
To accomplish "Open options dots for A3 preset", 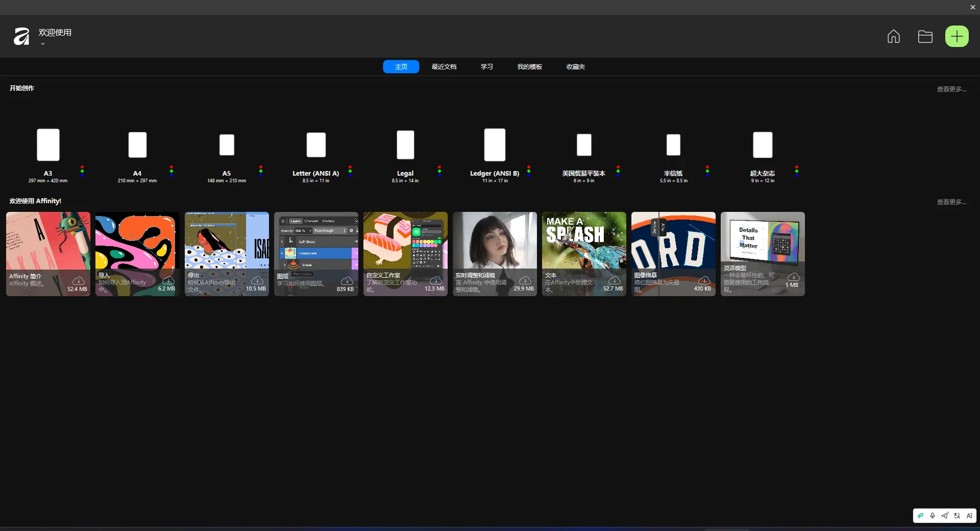I will [x=82, y=171].
